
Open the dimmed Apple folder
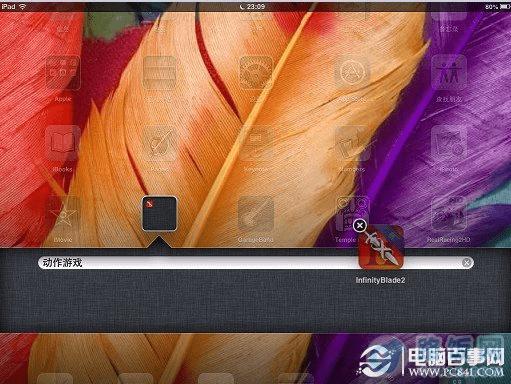tap(63, 72)
